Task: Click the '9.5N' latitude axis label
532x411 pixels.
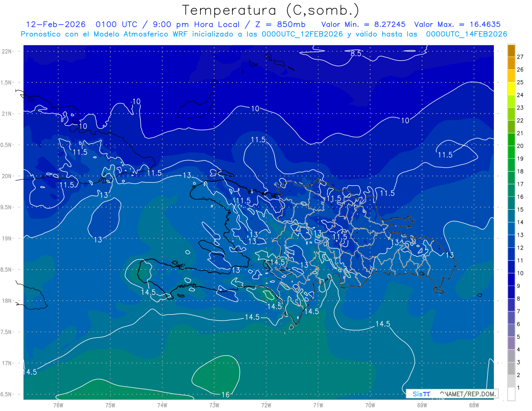Action: coord(7,207)
